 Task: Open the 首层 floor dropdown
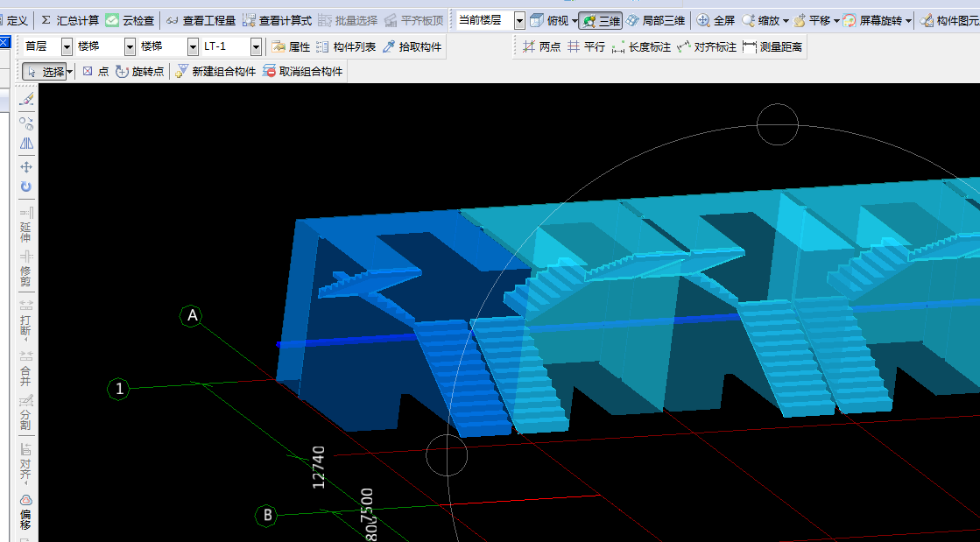(x=67, y=47)
